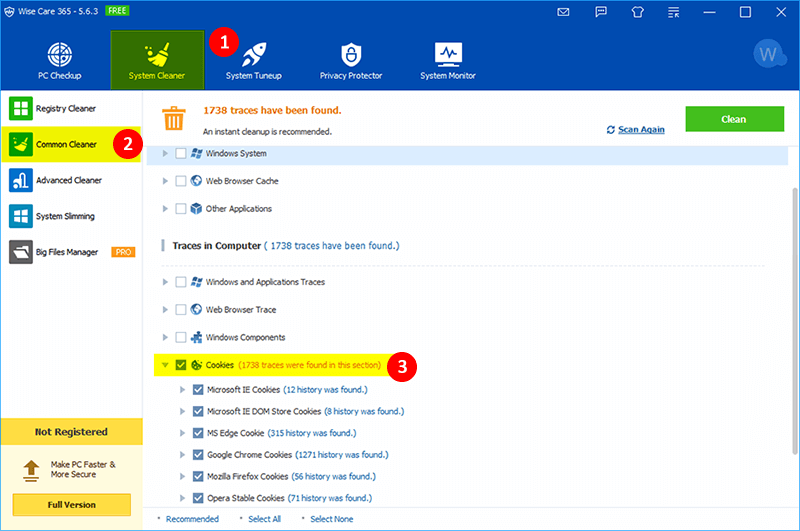Click the PRO badge on Big Files Manager

point(123,252)
